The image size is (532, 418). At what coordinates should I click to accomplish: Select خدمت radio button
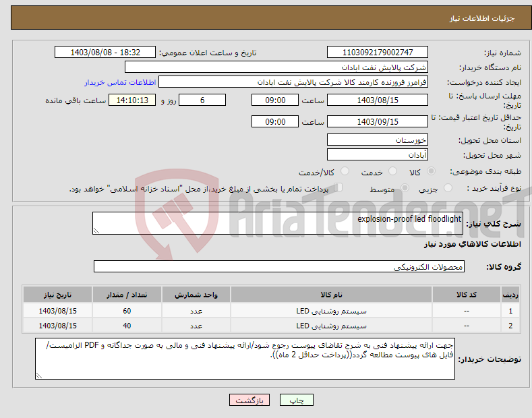(392, 171)
